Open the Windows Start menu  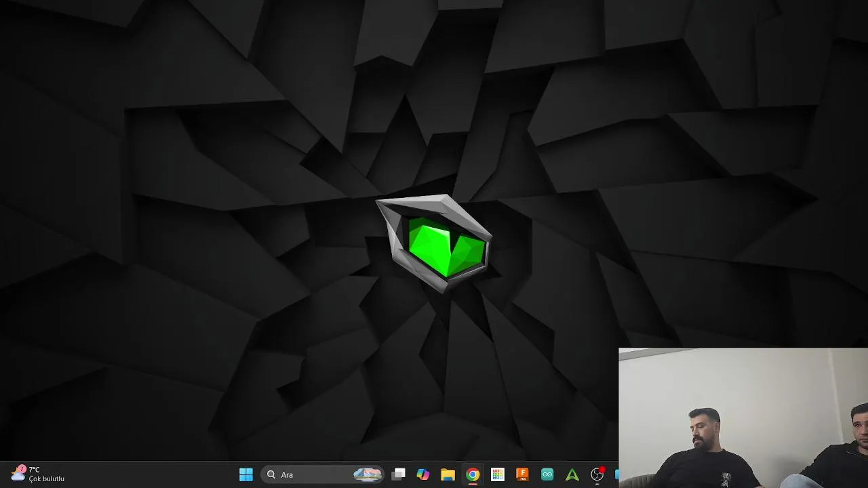(x=246, y=474)
